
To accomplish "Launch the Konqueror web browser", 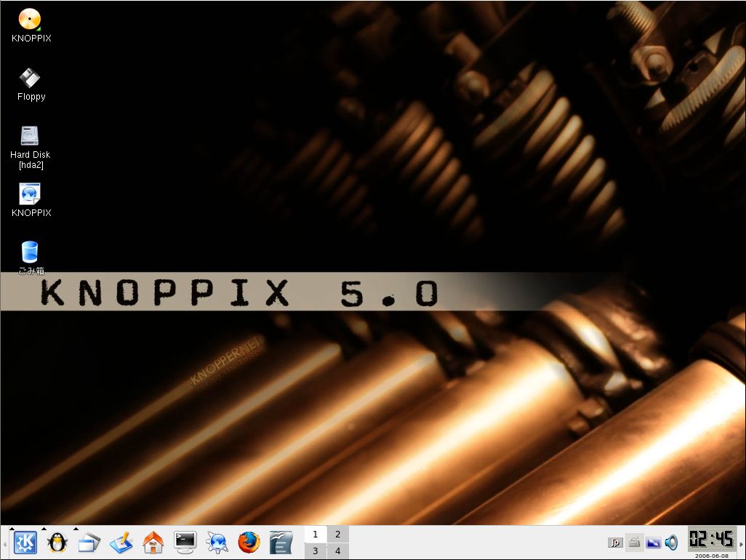I will (x=217, y=543).
